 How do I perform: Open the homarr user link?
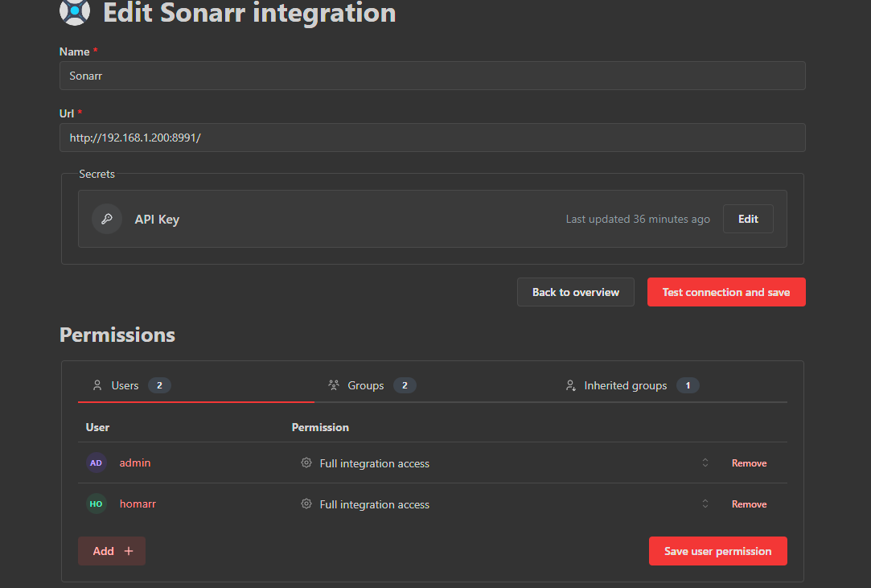tap(138, 504)
